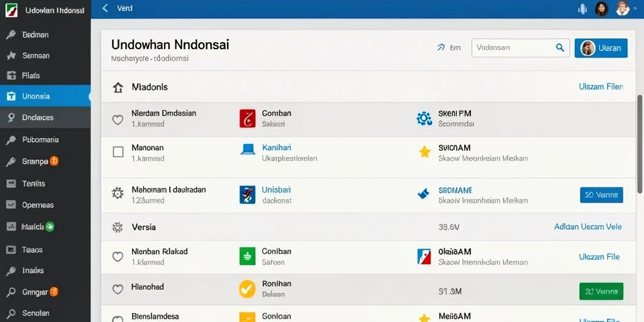
Task: Click the Gonihan entry name
Action: pos(277,113)
